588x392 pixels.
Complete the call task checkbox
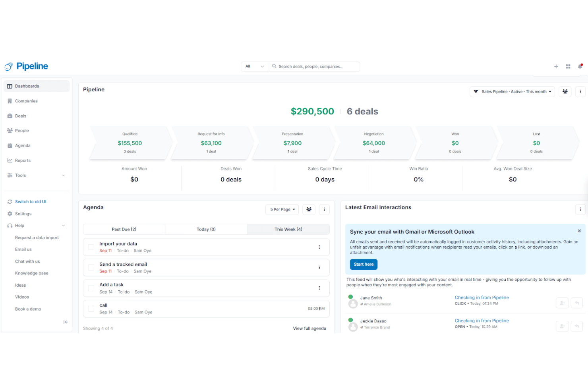[91, 309]
